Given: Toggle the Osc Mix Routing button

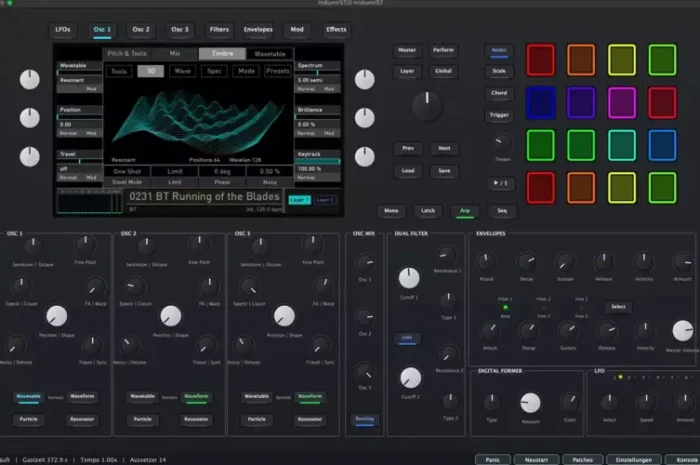Looking at the screenshot, I should (x=364, y=419).
